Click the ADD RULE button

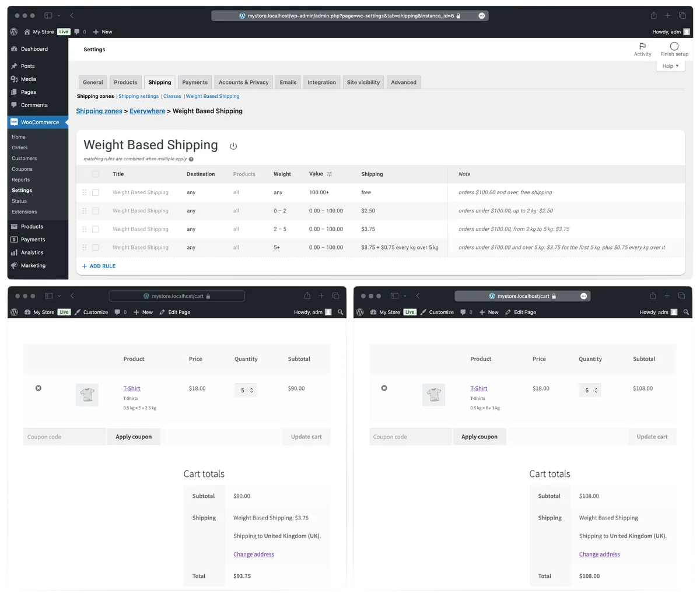click(x=99, y=266)
